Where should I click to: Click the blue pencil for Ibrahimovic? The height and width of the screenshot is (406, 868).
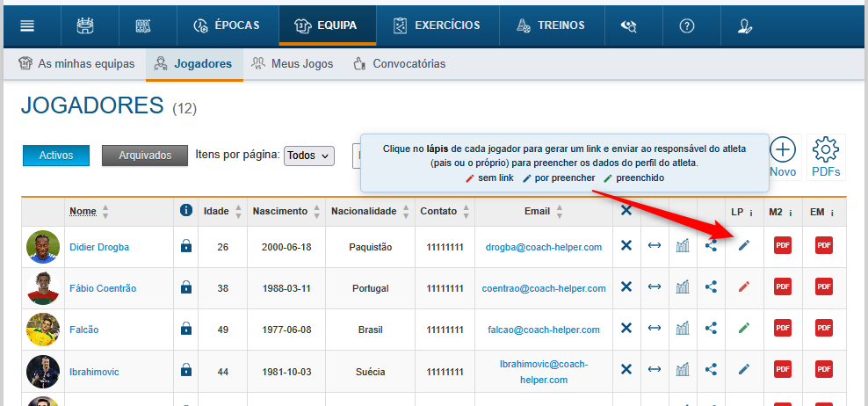(x=743, y=369)
